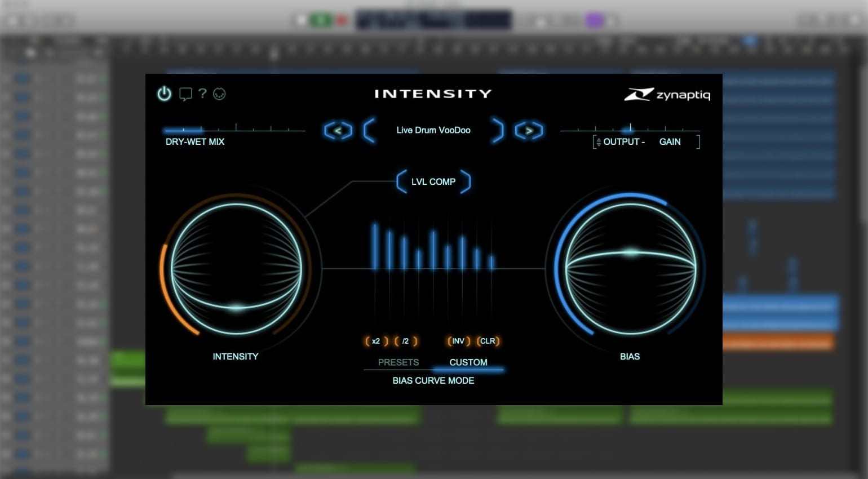Load the next preset with the right arrow
The image size is (868, 479).
tap(529, 130)
